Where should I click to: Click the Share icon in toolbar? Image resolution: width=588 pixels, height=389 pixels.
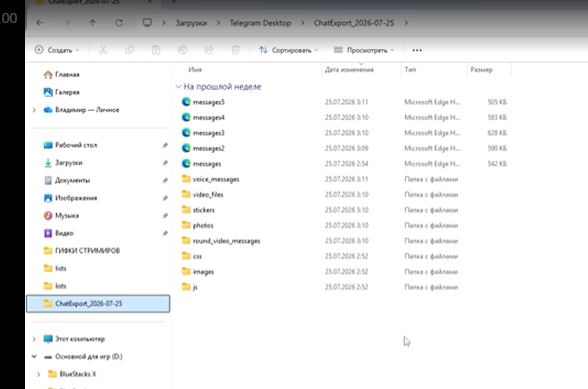209,50
